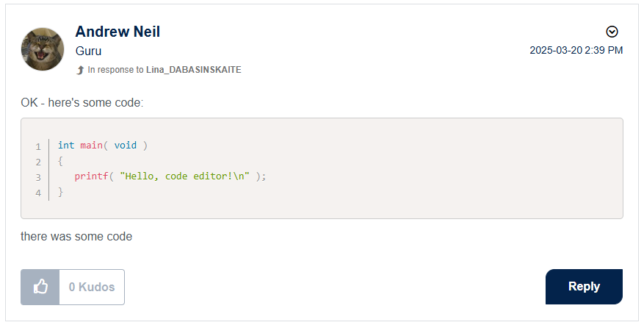
Task: Click the printf "Hello, code editor!" line
Action: click(170, 176)
